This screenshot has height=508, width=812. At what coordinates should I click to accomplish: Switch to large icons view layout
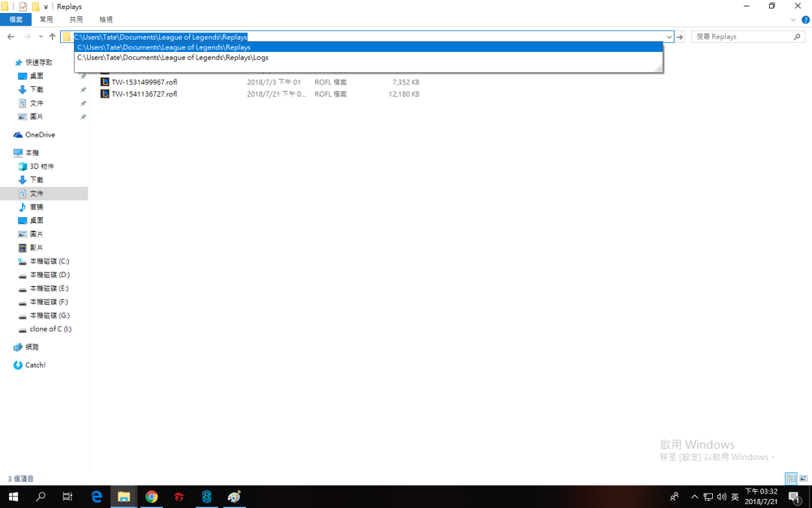pos(803,479)
